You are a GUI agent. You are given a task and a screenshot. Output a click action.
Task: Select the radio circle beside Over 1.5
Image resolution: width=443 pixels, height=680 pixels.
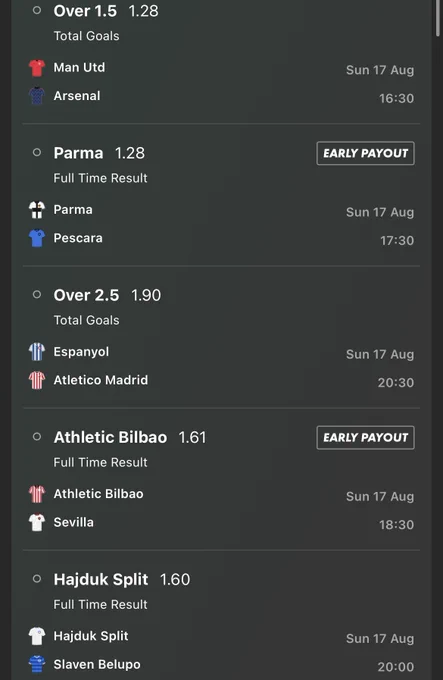[x=37, y=10]
